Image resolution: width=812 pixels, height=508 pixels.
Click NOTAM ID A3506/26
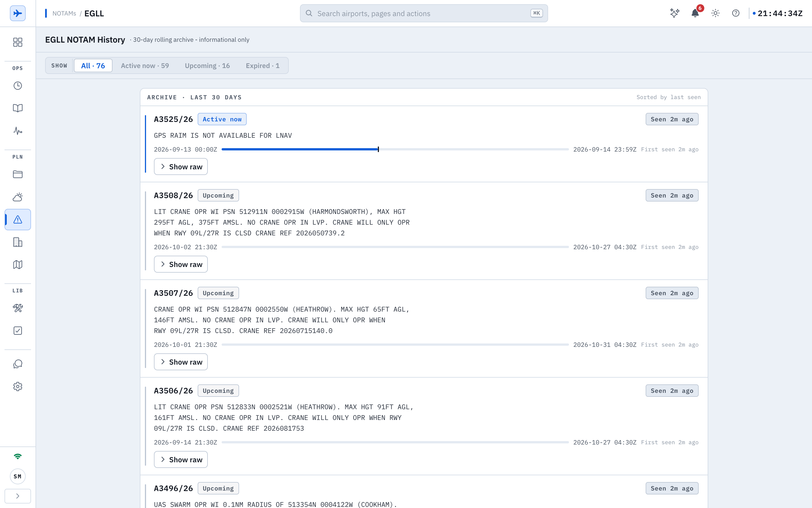pos(173,391)
